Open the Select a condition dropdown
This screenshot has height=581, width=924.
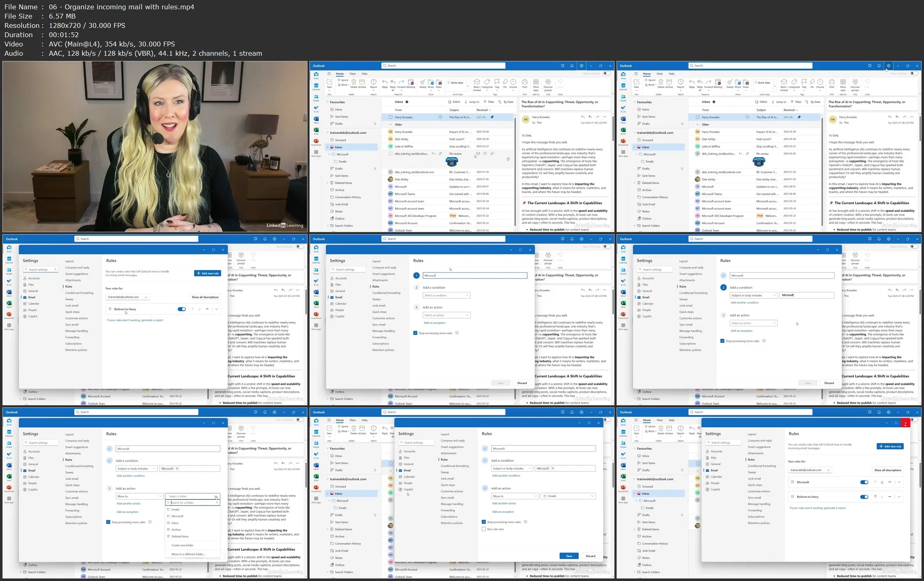(x=446, y=296)
